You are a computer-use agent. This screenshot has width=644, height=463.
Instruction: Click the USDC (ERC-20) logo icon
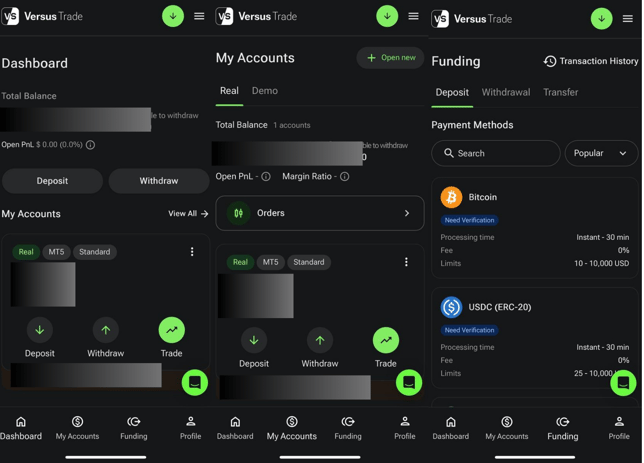click(451, 307)
